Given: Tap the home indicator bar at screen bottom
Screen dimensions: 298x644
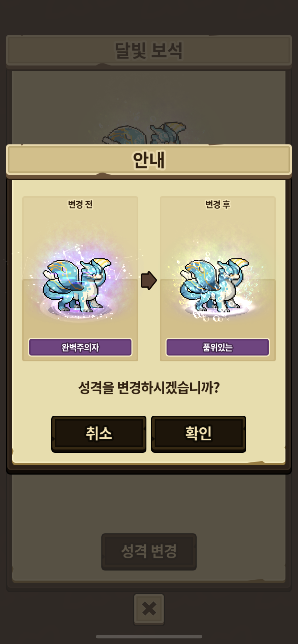Looking at the screenshot, I should coord(149,637).
